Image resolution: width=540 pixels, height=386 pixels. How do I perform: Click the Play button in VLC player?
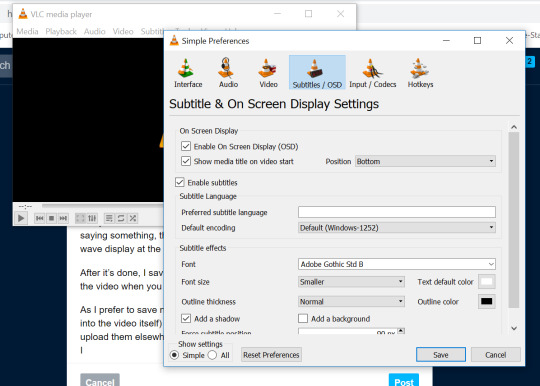click(21, 218)
